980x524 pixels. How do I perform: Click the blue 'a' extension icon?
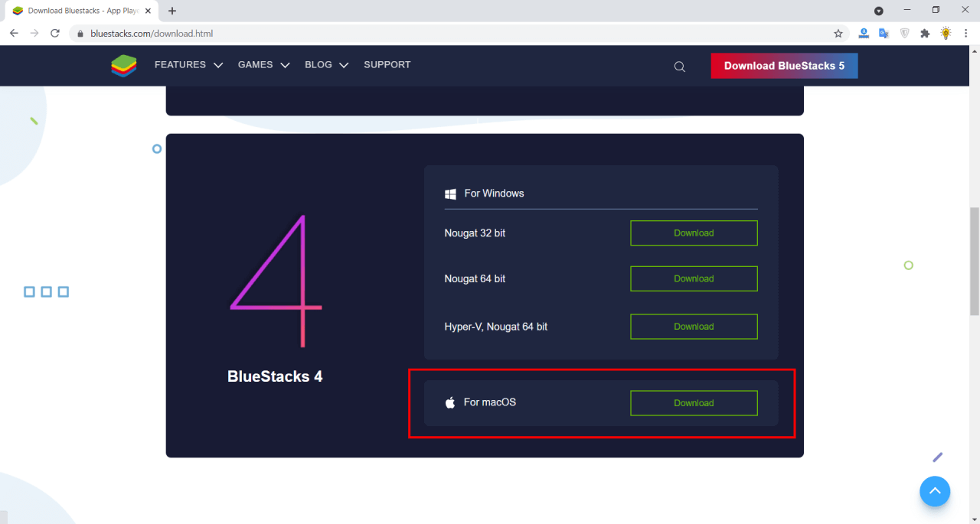pyautogui.click(x=863, y=34)
